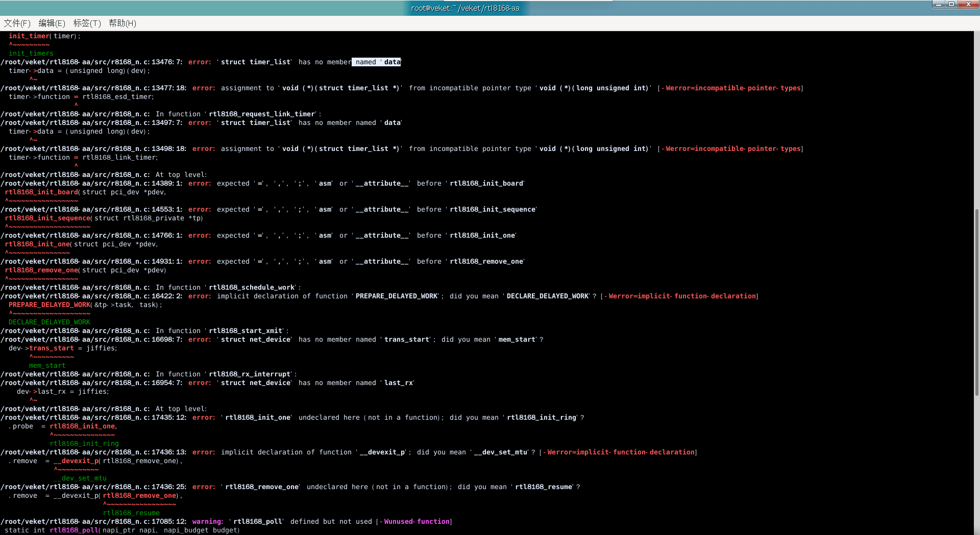This screenshot has height=535, width=980.
Task: Click green suggestion rtl8168_resume
Action: click(131, 513)
